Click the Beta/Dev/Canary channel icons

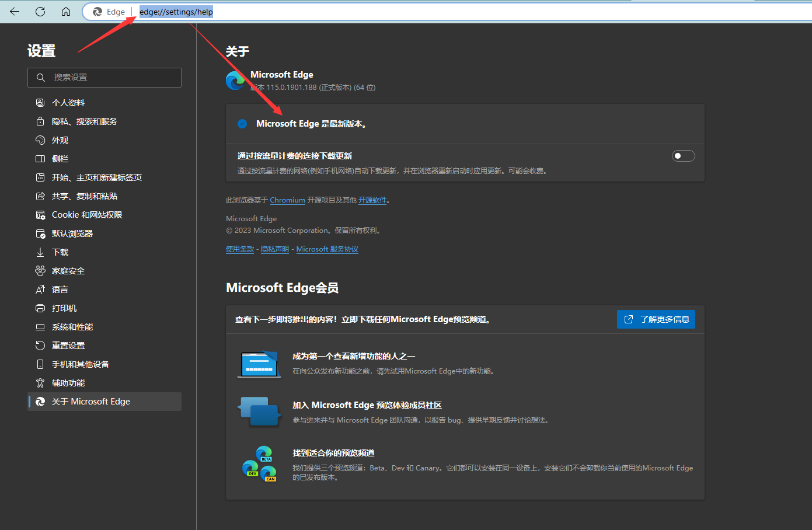(259, 464)
